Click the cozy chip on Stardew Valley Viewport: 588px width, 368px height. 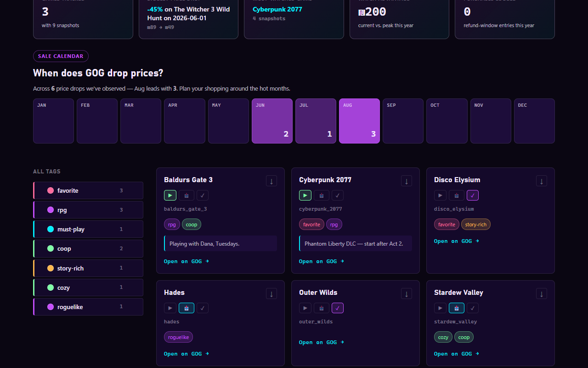pos(443,337)
